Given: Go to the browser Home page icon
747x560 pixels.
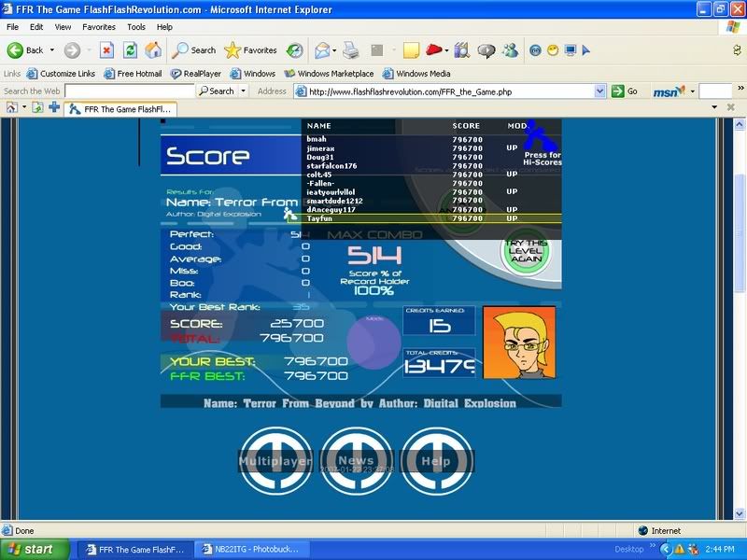Looking at the screenshot, I should click(153, 50).
